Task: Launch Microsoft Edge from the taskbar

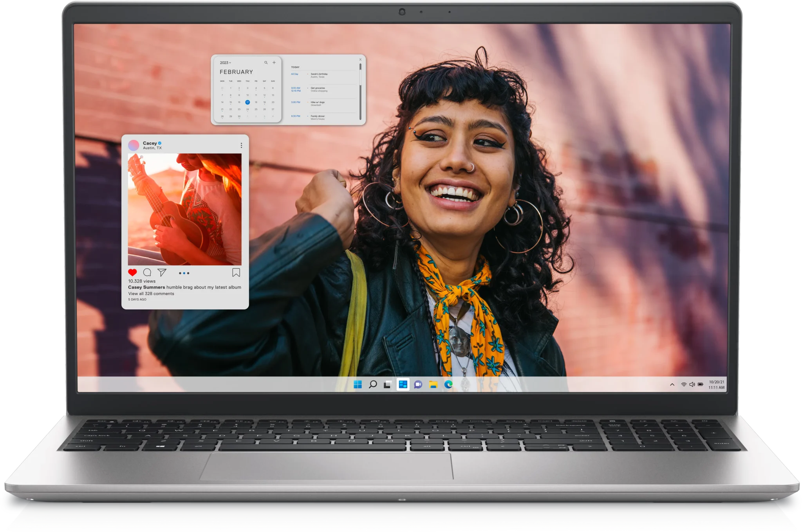Action: pos(448,384)
